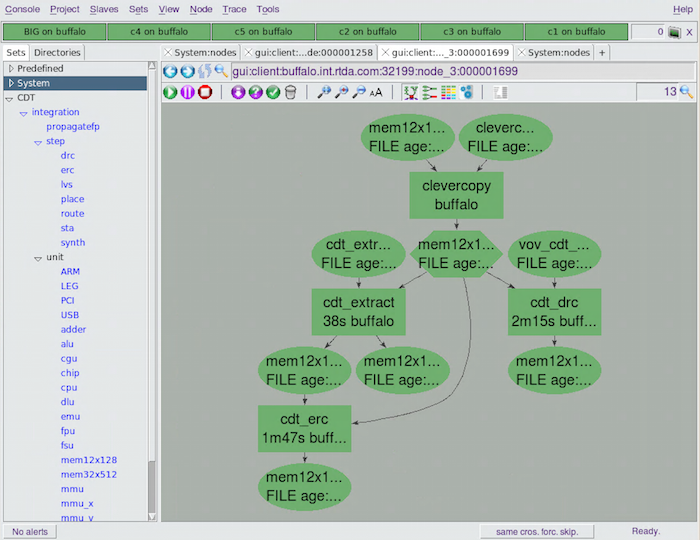Screen dimensions: 700x540
Task: Open the Tools menu
Action: click(x=268, y=9)
